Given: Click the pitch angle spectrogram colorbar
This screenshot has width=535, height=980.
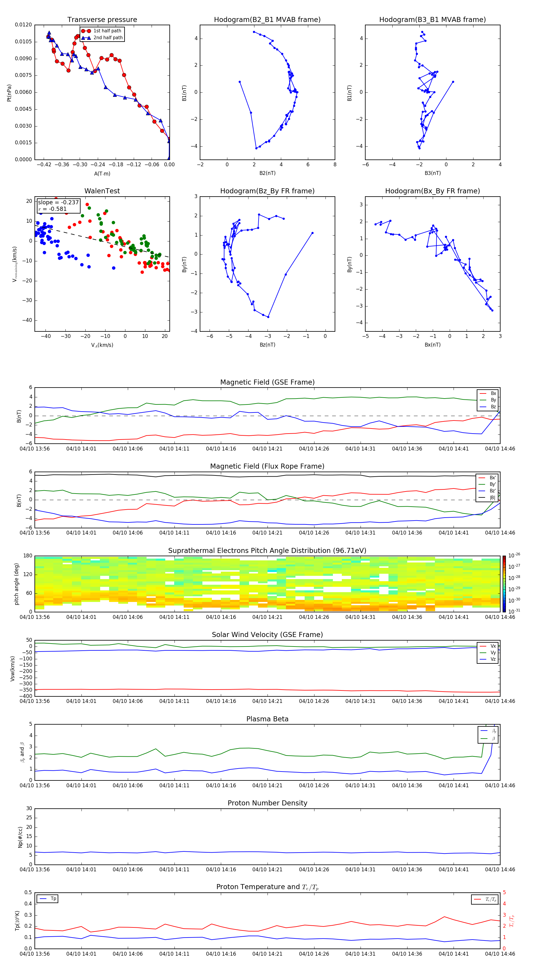Looking at the screenshot, I should click(x=504, y=584).
